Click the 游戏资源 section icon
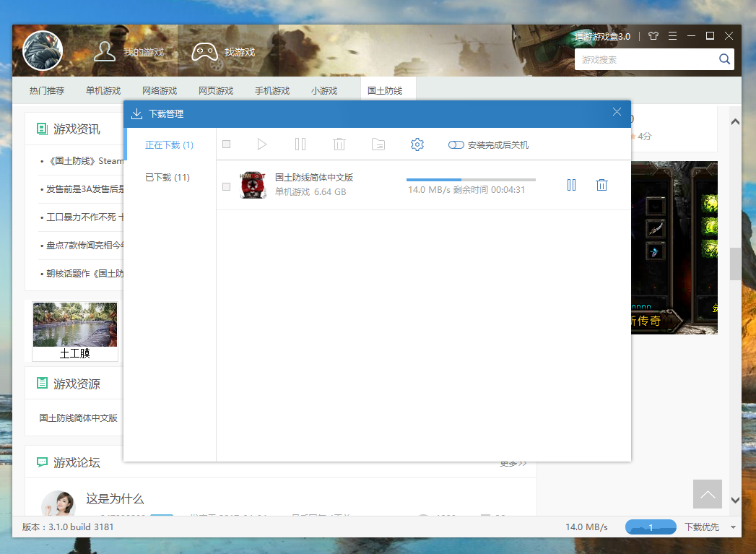The image size is (756, 554). 43,384
